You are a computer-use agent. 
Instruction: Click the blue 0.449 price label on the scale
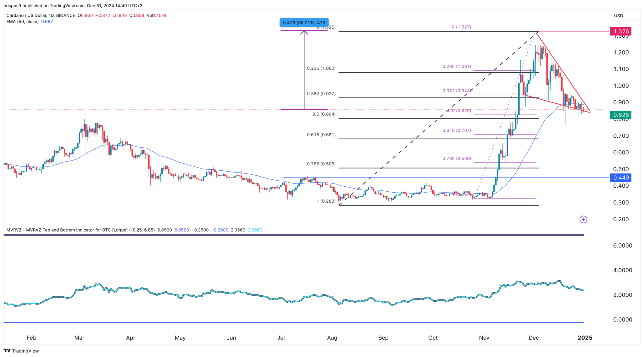(x=620, y=178)
